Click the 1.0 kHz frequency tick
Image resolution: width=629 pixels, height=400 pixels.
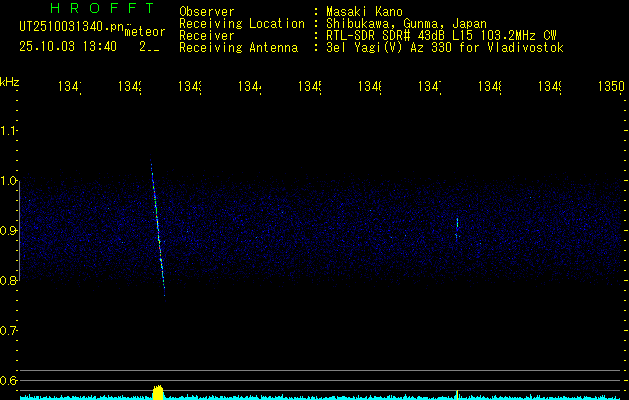coord(10,181)
